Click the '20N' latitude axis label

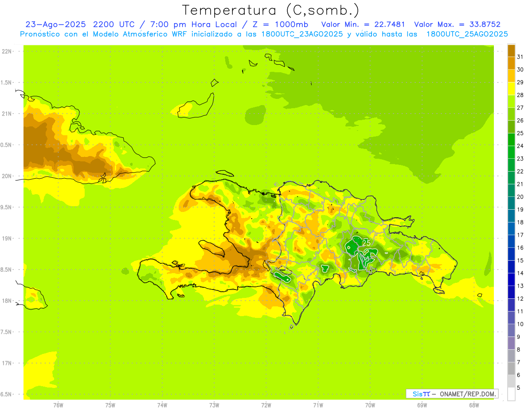7,176
